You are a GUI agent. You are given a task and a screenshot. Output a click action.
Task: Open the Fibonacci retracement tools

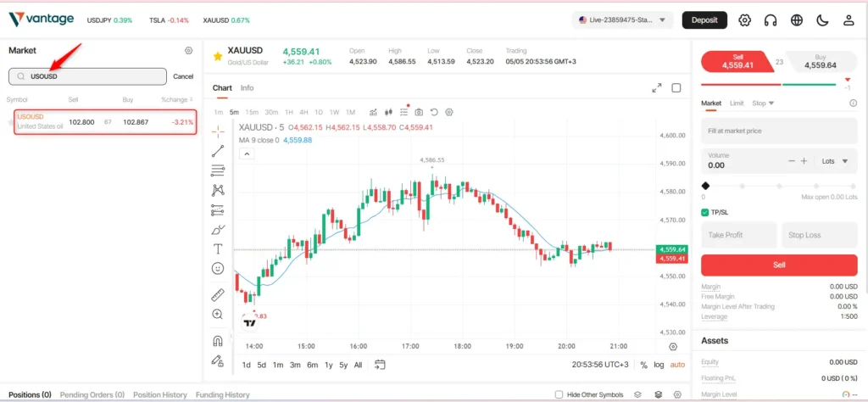(x=218, y=170)
